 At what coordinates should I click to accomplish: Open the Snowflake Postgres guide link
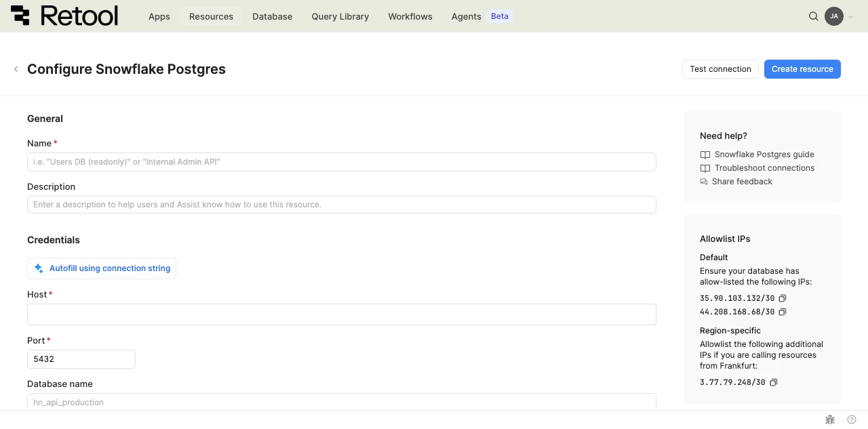point(764,155)
